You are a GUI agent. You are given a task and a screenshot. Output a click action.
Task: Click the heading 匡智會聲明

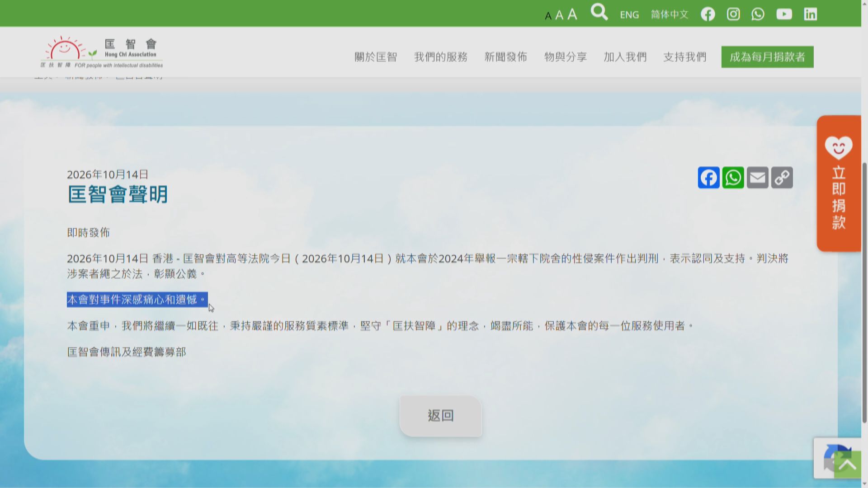(x=118, y=194)
